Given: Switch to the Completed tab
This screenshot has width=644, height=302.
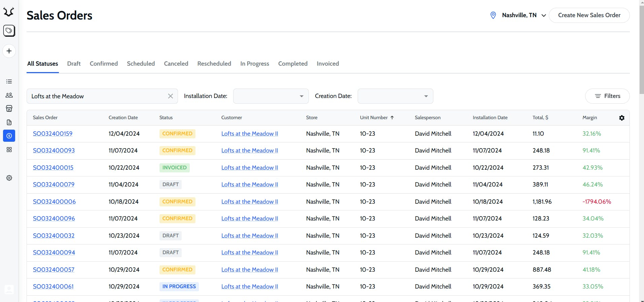Looking at the screenshot, I should pos(293,64).
